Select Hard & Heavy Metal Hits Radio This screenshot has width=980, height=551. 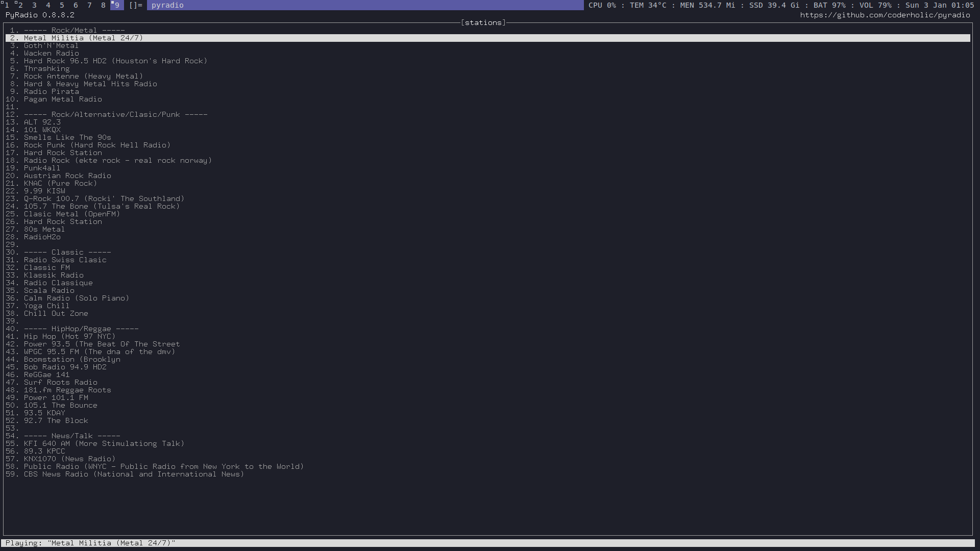pyautogui.click(x=90, y=84)
